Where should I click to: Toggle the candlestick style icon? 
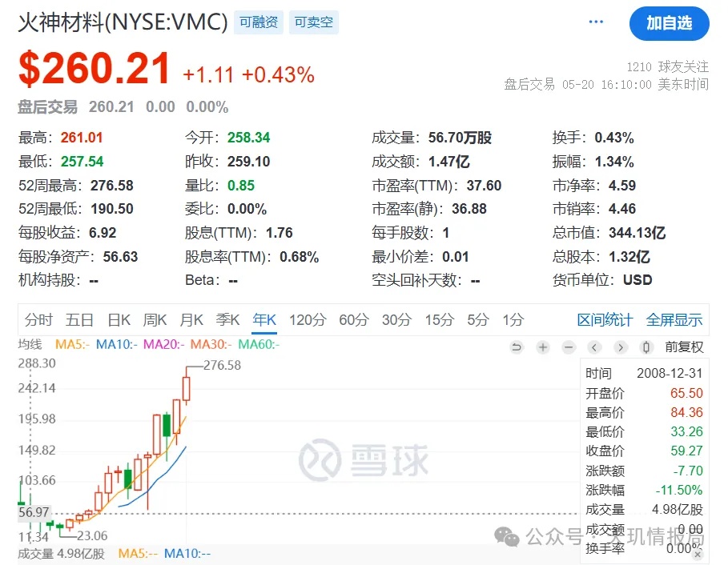click(x=646, y=347)
